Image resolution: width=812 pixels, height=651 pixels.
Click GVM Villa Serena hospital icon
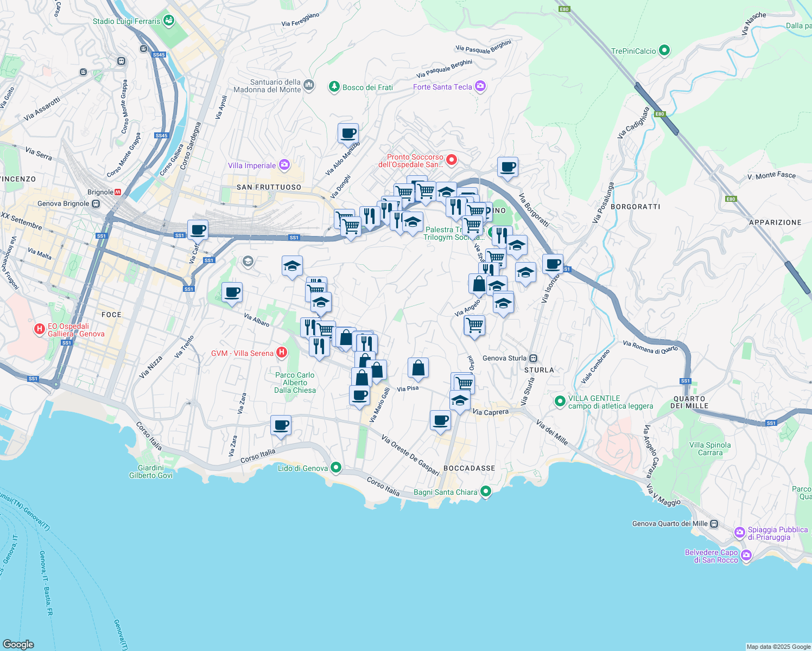pyautogui.click(x=282, y=353)
